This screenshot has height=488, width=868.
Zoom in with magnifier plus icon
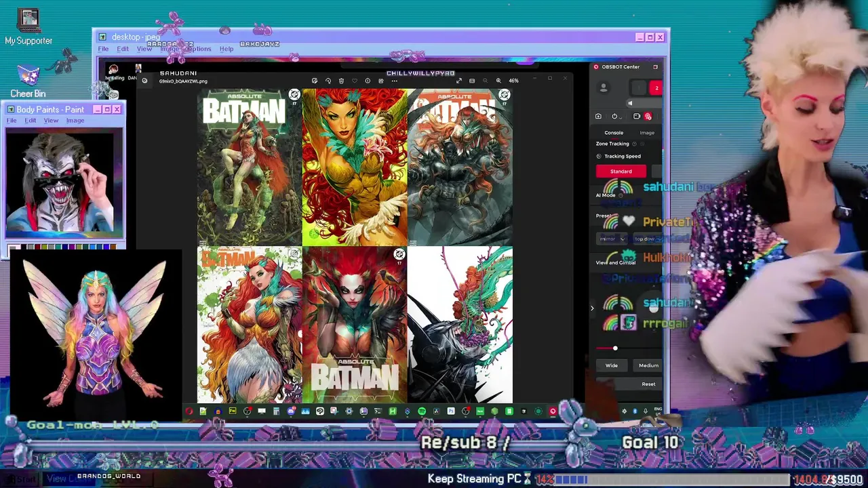pos(498,81)
